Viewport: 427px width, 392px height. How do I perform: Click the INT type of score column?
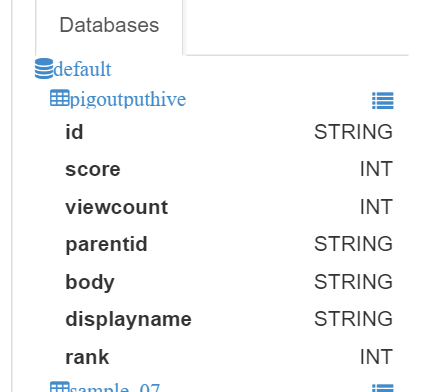[x=376, y=169]
